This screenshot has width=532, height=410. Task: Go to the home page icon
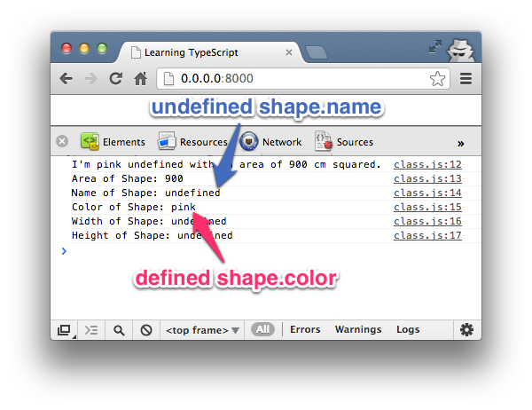[x=140, y=78]
